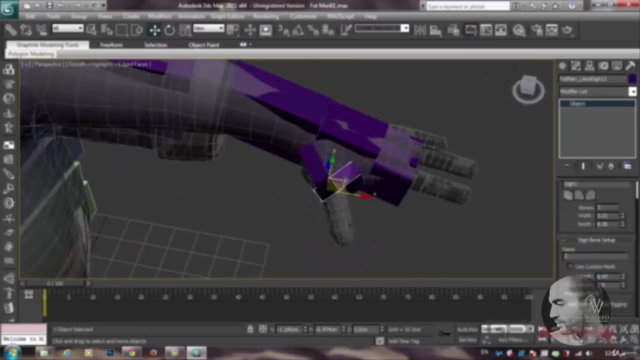This screenshot has width=640, height=360.
Task: Open the Named Selection Sets dropdown
Action: tap(382, 28)
